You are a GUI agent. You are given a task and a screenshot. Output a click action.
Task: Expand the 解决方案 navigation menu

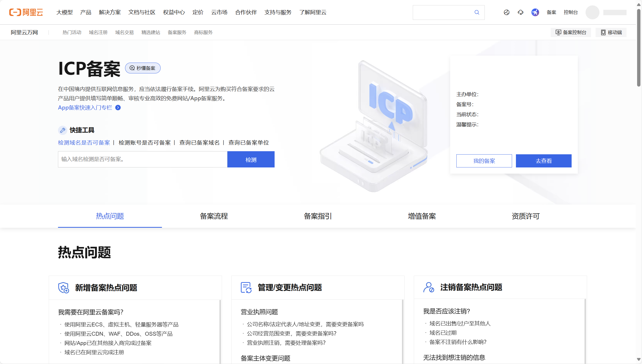(110, 12)
